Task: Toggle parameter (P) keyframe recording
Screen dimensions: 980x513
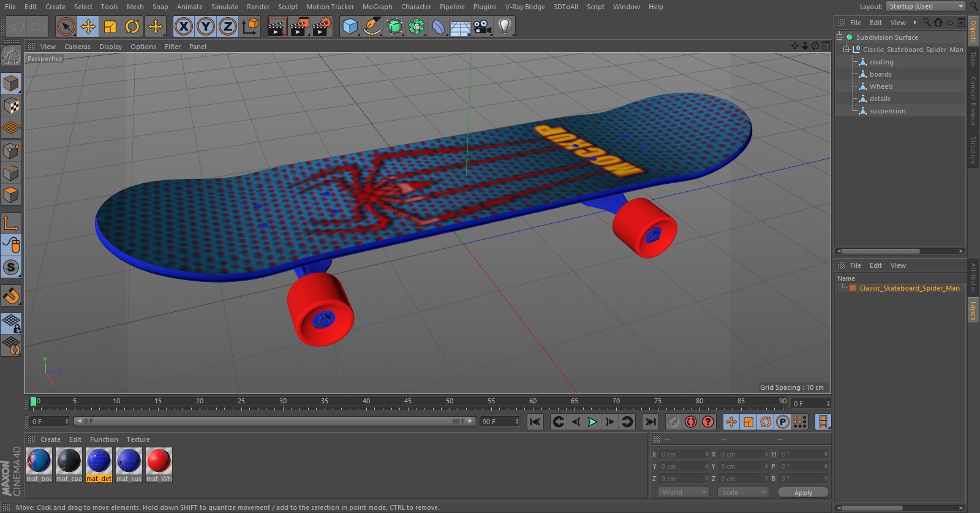Action: (x=783, y=422)
